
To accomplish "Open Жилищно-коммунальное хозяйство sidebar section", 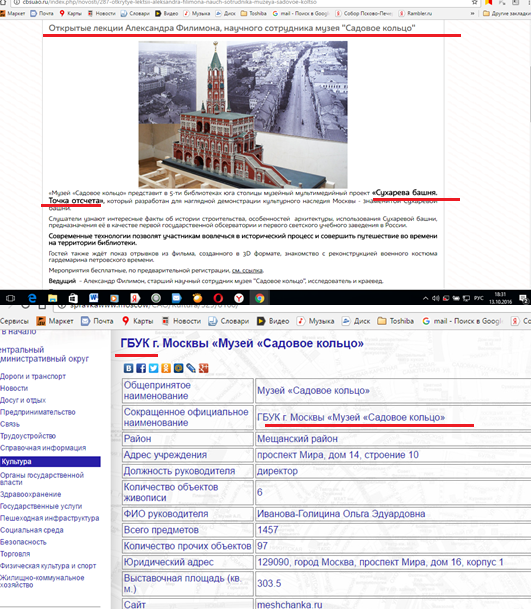I will [x=42, y=581].
